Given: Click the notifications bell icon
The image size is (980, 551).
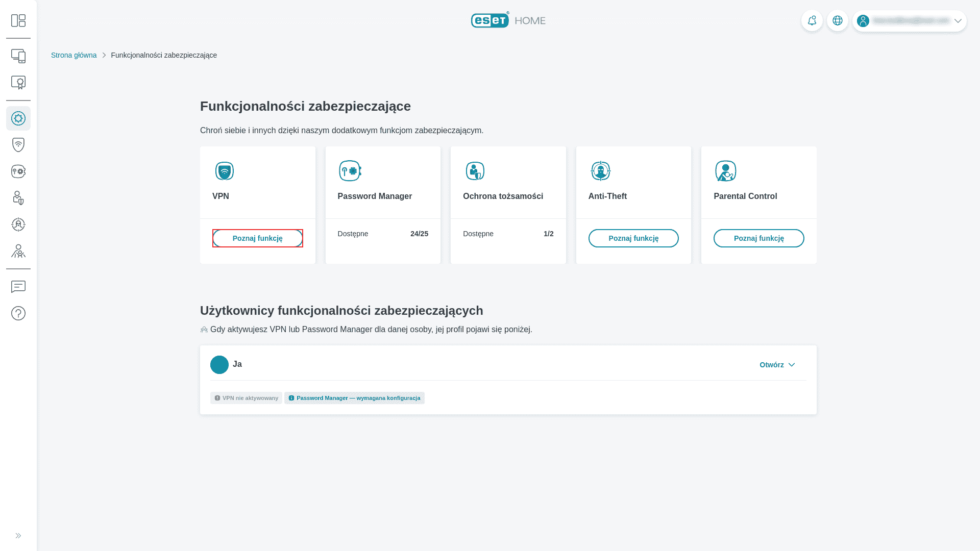Looking at the screenshot, I should click(x=812, y=21).
